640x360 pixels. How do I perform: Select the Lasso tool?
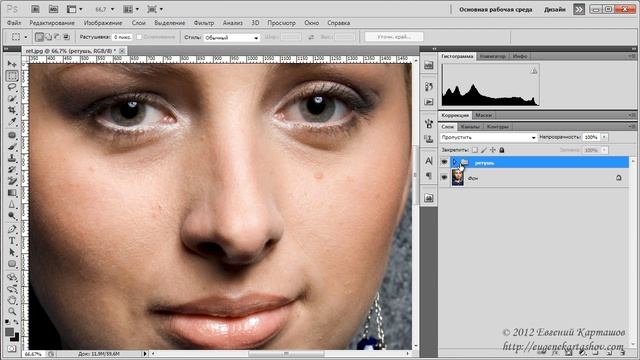tap(12, 87)
